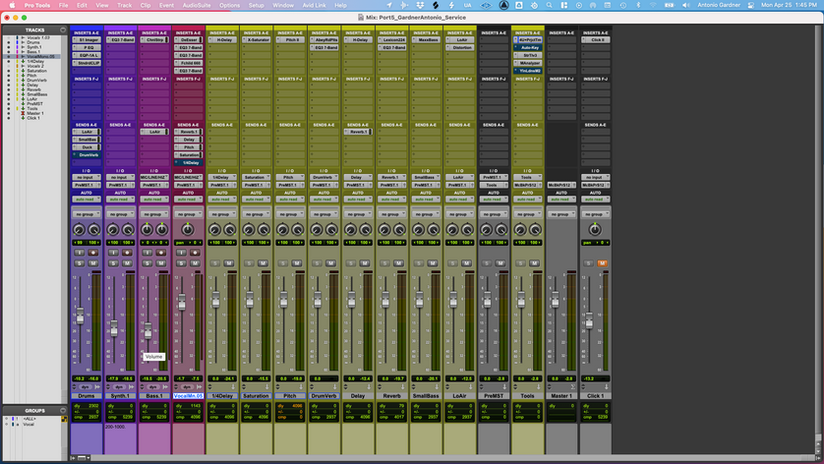824x464 pixels.
Task: Click the left pan knob on Drums
Action: (x=79, y=230)
